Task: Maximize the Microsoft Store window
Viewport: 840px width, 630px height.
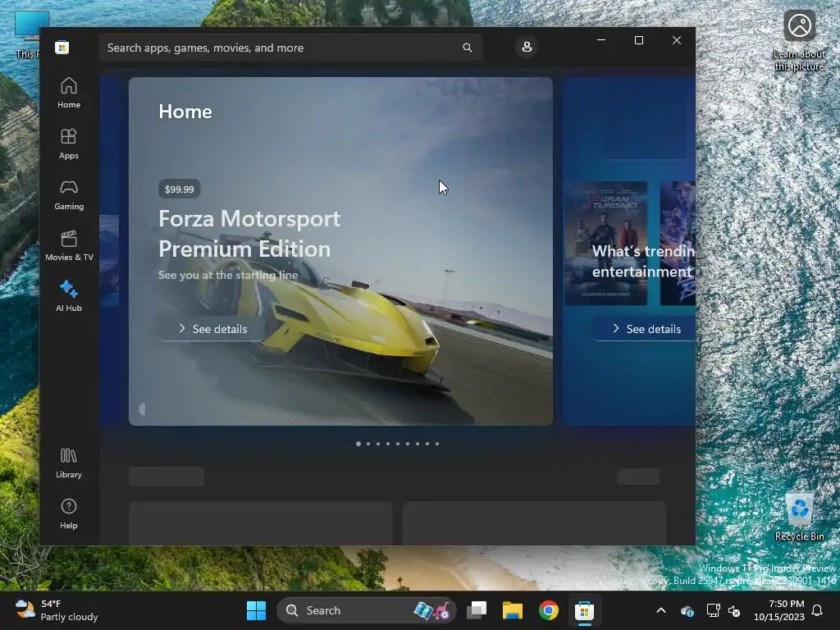Action: 638,40
